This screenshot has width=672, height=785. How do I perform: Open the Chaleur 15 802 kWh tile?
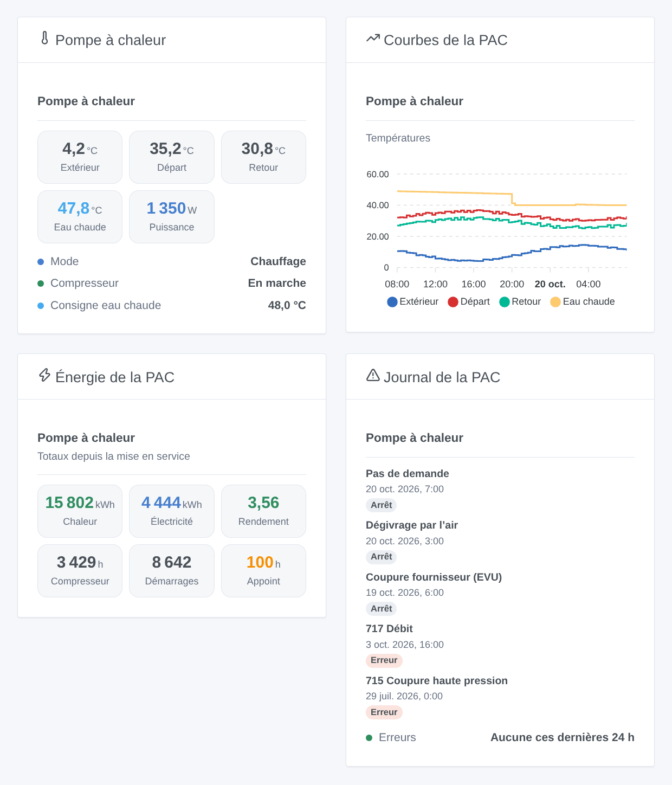tap(80, 511)
